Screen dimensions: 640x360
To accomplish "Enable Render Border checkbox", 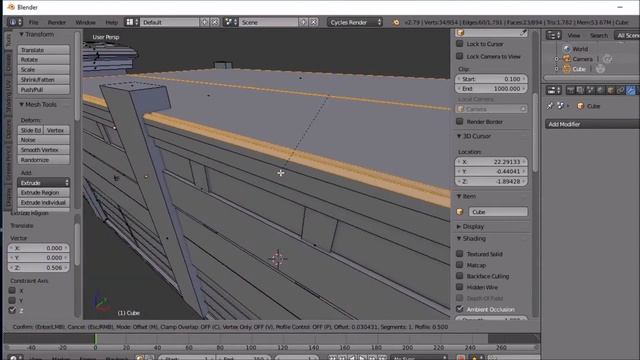I will [x=460, y=121].
